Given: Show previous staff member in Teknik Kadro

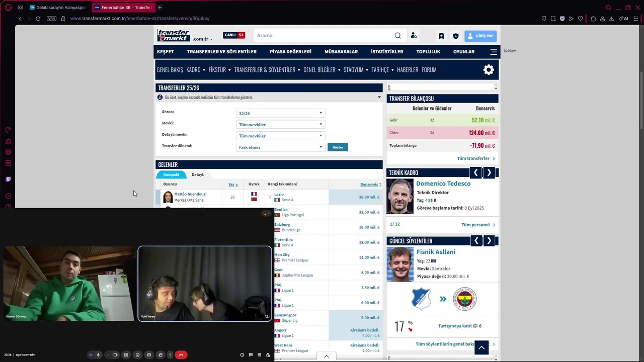Looking at the screenshot, I should pyautogui.click(x=475, y=173).
